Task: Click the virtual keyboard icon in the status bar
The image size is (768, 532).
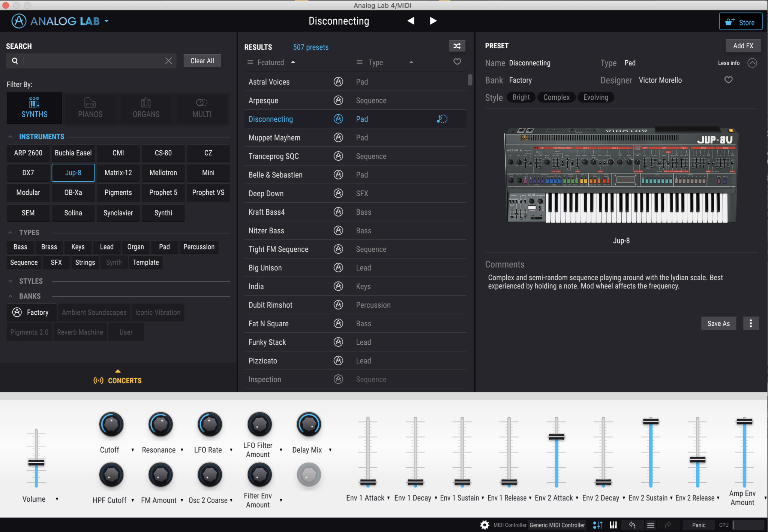Action: coord(613,525)
